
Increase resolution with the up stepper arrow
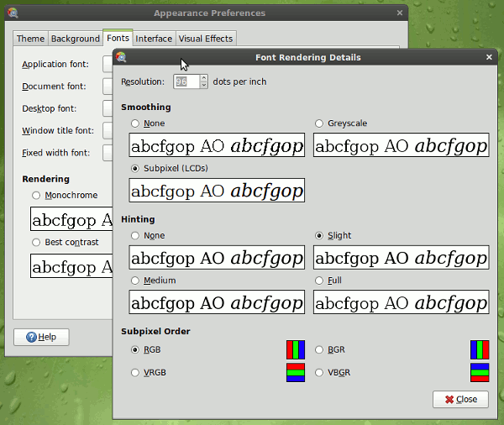[x=204, y=78]
